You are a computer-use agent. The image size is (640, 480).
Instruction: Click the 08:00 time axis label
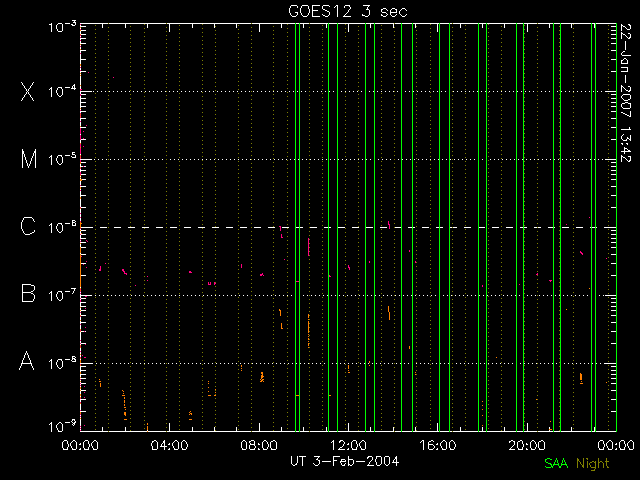[x=259, y=445]
